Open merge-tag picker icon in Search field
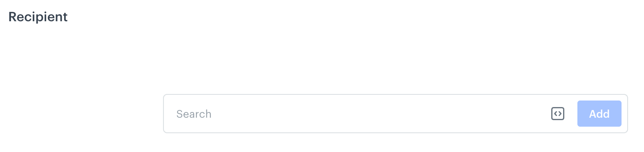Image resolution: width=644 pixels, height=152 pixels. point(558,114)
